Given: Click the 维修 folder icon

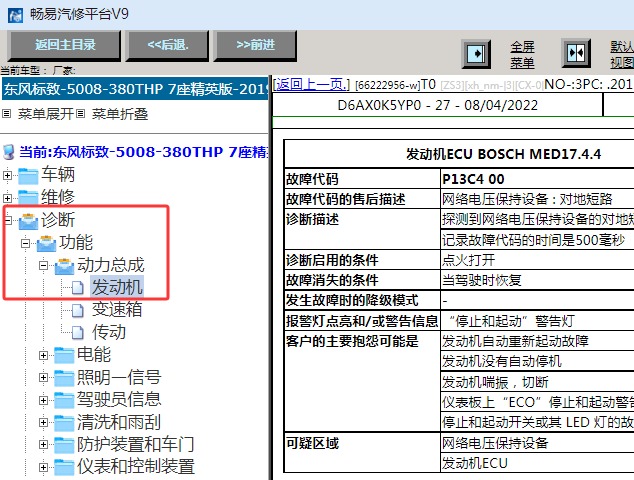Looking at the screenshot, I should [x=28, y=198].
